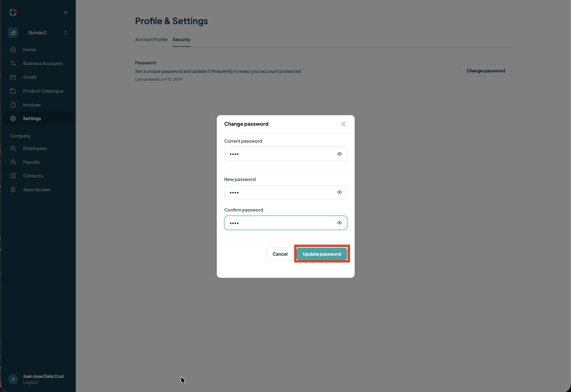Reveal the new password field contents
571x392 pixels.
339,192
